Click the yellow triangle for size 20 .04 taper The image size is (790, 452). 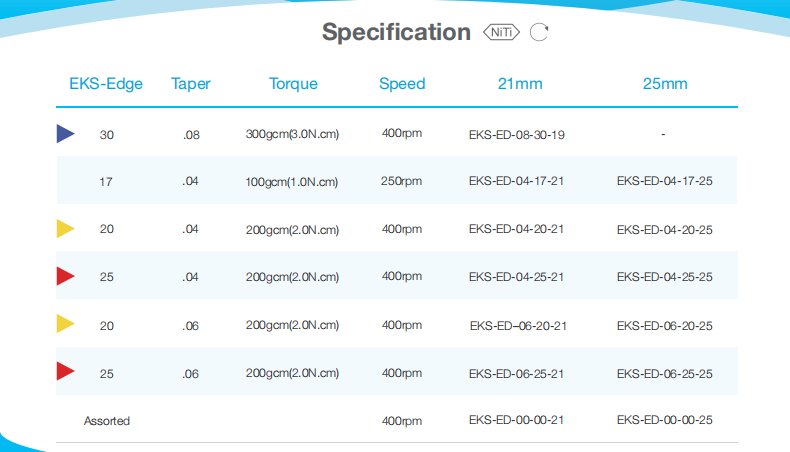tap(65, 229)
